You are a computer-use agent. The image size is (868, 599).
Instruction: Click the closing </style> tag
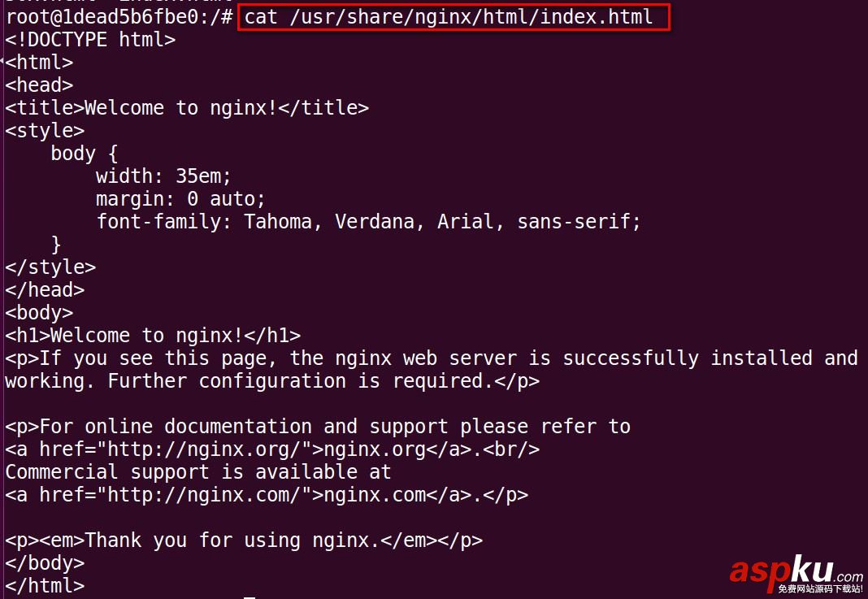coord(50,267)
